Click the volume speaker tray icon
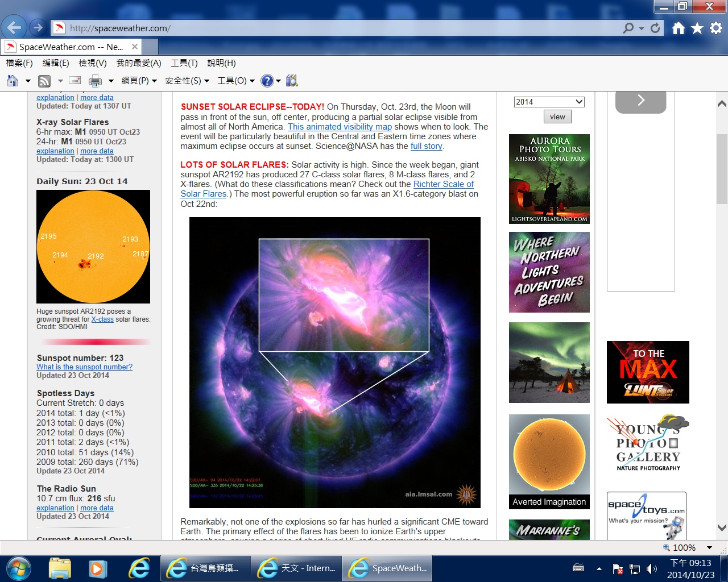728x582 pixels. [652, 568]
